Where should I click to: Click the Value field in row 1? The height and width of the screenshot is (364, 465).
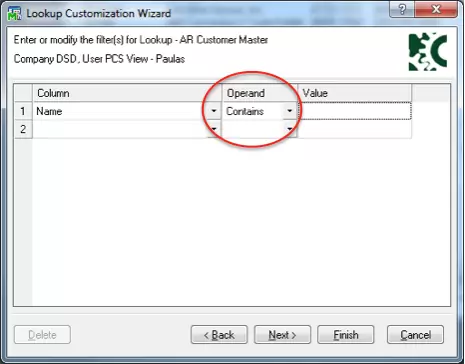[355, 111]
